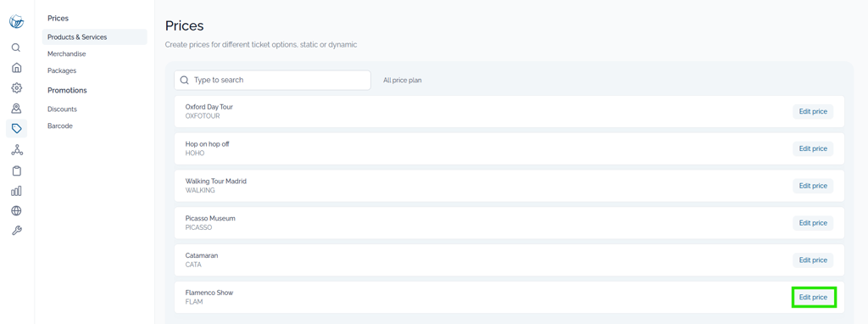The image size is (868, 324).
Task: Select the Hop on hop off name
Action: pos(207,144)
